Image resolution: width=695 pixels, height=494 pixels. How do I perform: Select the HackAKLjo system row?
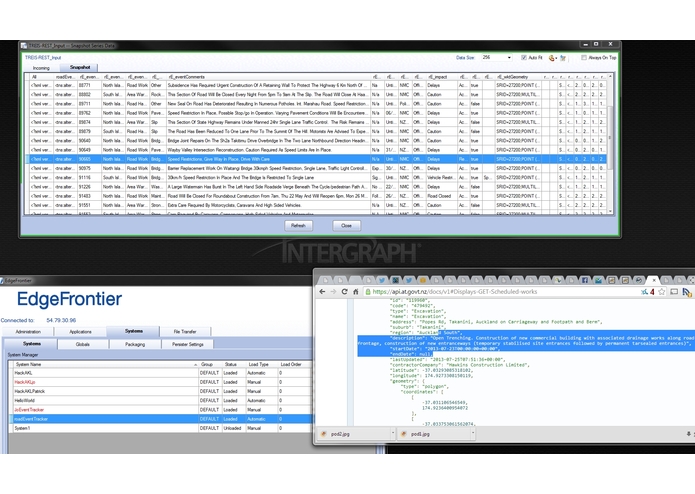pyautogui.click(x=162, y=382)
